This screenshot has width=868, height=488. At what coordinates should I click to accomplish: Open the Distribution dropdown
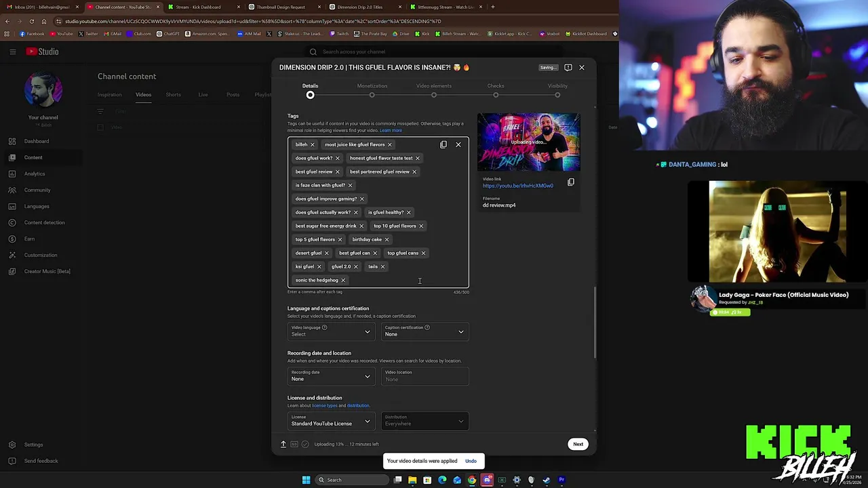click(x=425, y=420)
